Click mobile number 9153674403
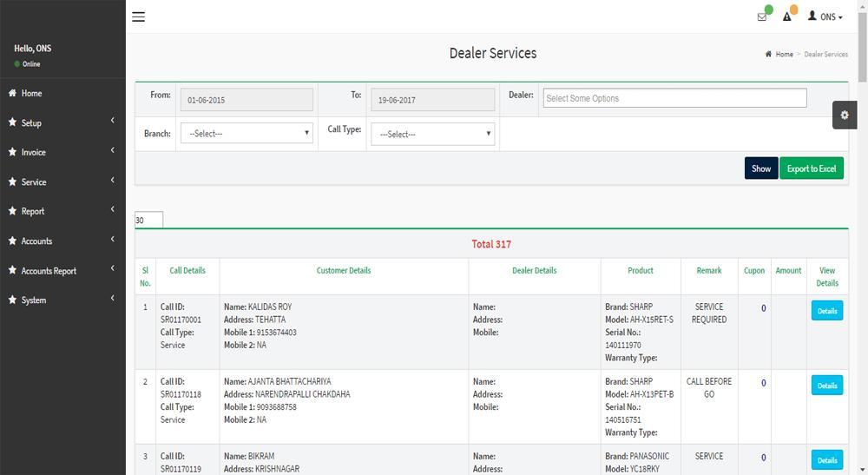Viewport: 868px width, 475px height. click(276, 333)
